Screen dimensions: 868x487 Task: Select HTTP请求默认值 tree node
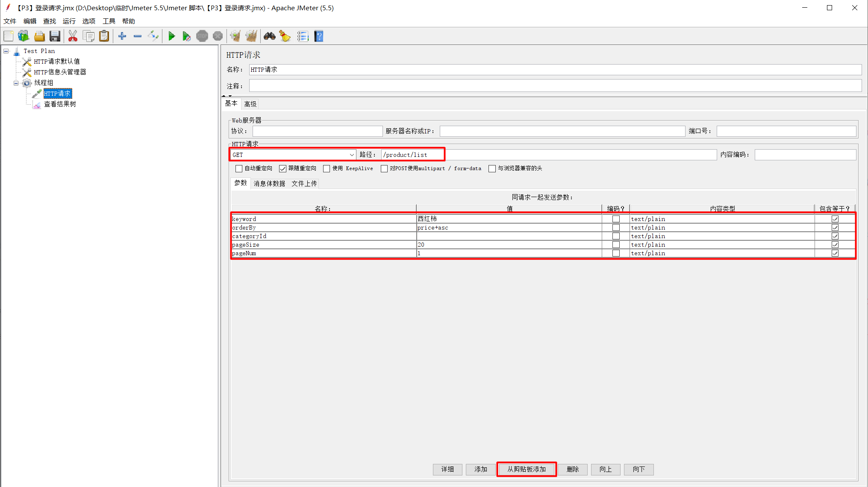(x=57, y=62)
